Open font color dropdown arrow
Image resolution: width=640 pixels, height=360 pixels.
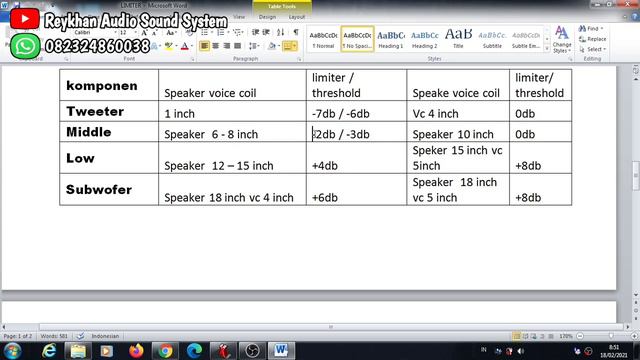(191, 46)
